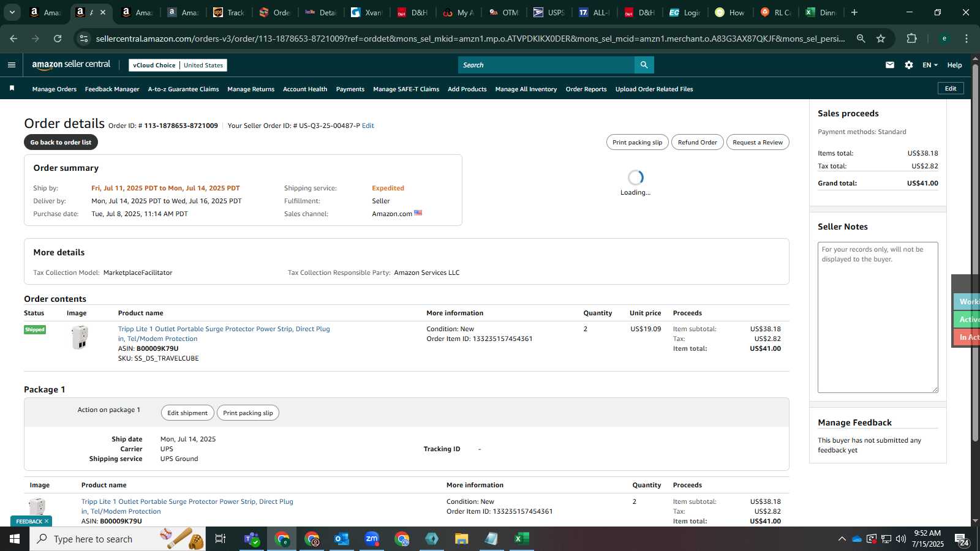Screen dimensions: 980x551
Task: Open Microsoft Teams from taskbar
Action: 252,539
